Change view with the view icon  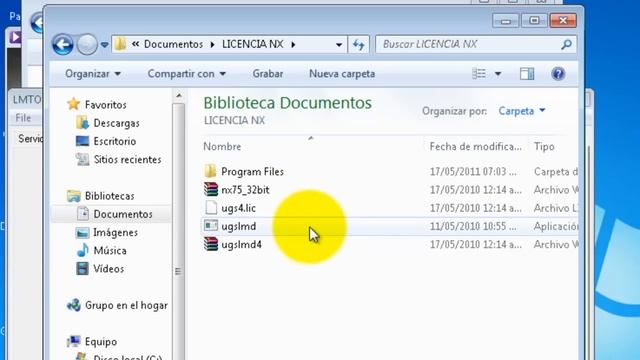point(479,74)
